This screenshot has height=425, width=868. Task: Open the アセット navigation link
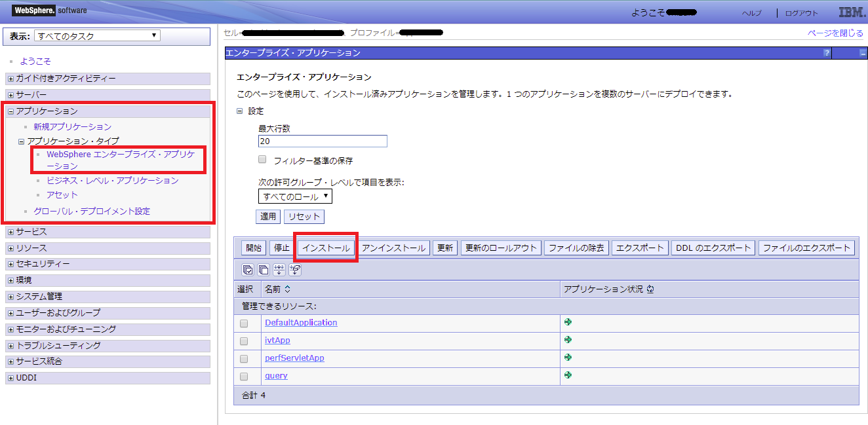pyautogui.click(x=62, y=194)
